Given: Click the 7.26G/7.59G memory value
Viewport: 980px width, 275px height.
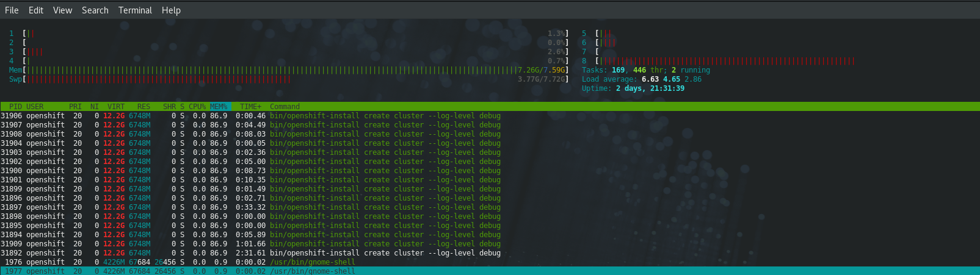Looking at the screenshot, I should (x=542, y=70).
